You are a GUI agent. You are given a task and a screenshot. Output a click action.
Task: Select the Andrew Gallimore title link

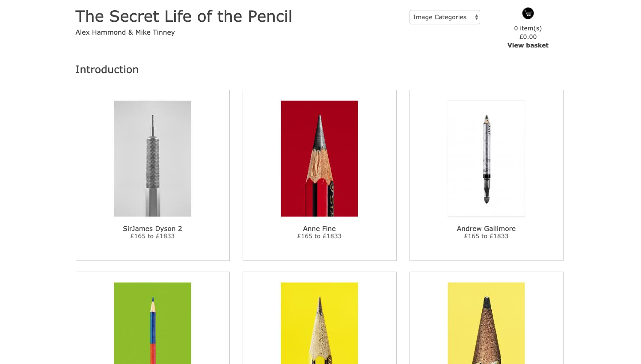point(486,229)
